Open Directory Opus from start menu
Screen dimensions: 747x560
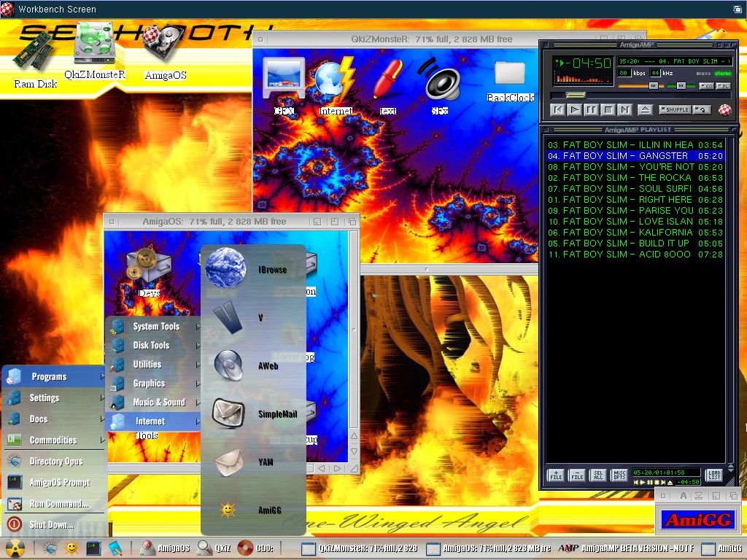pos(54,461)
